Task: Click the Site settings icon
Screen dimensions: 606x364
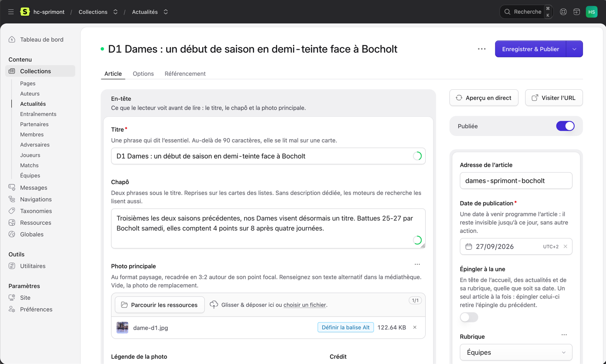Action: [x=12, y=298]
